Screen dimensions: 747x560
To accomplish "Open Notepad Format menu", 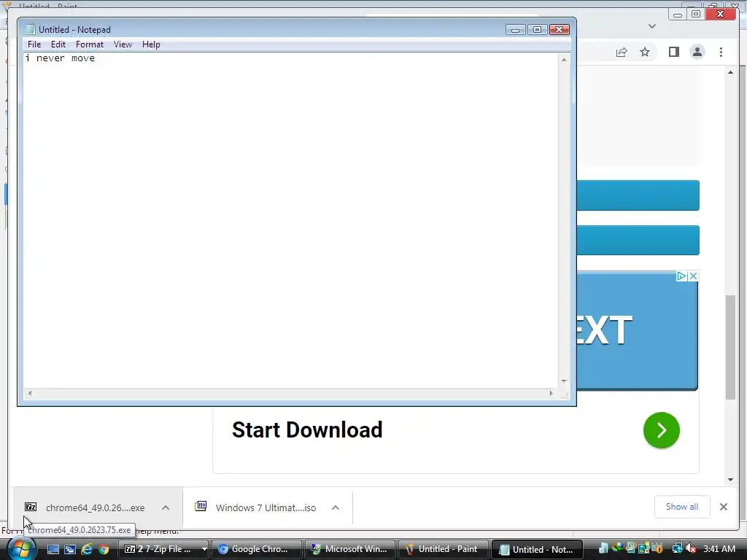I will pos(90,44).
